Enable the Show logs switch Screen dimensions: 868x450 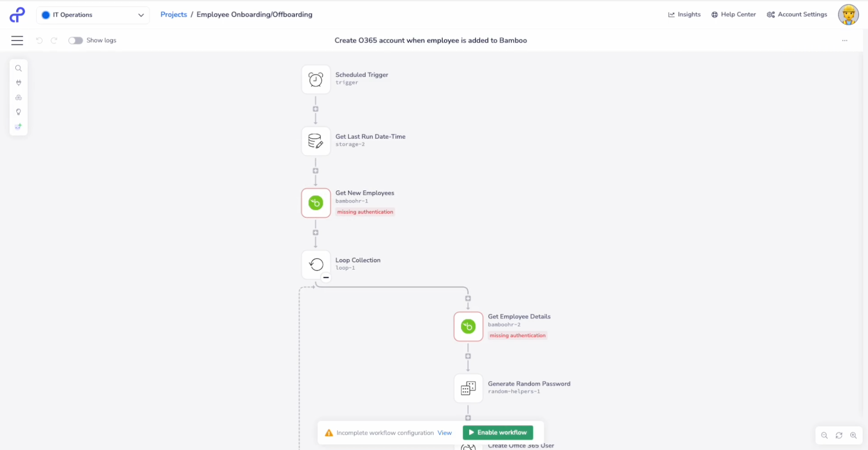[76, 40]
